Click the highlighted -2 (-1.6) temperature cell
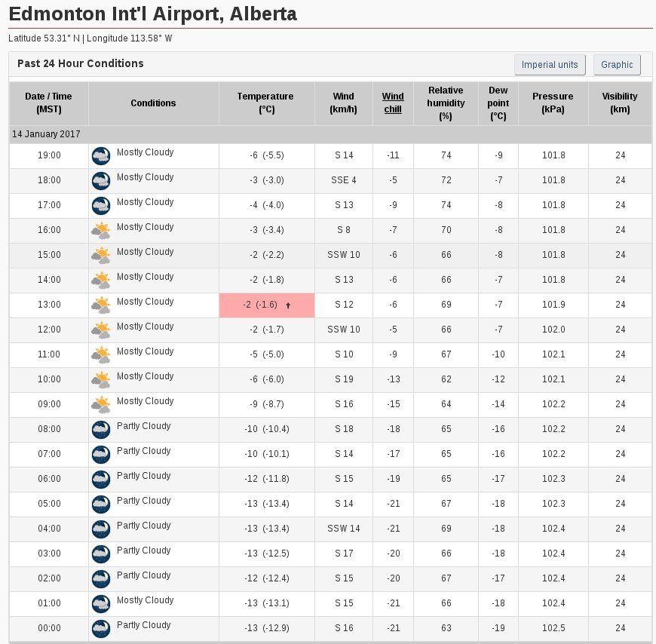Screen dimensions: 656x644 pos(266,305)
